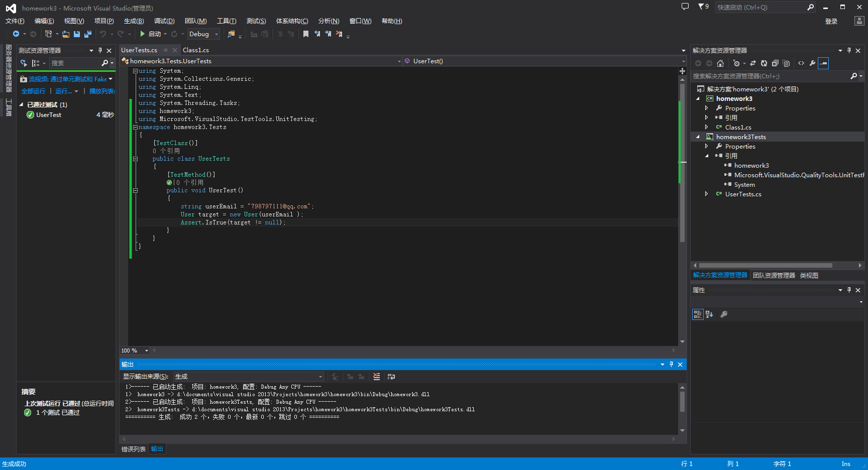Open the Output source dropdown showing 生成
The image size is (868, 470).
tap(249, 377)
